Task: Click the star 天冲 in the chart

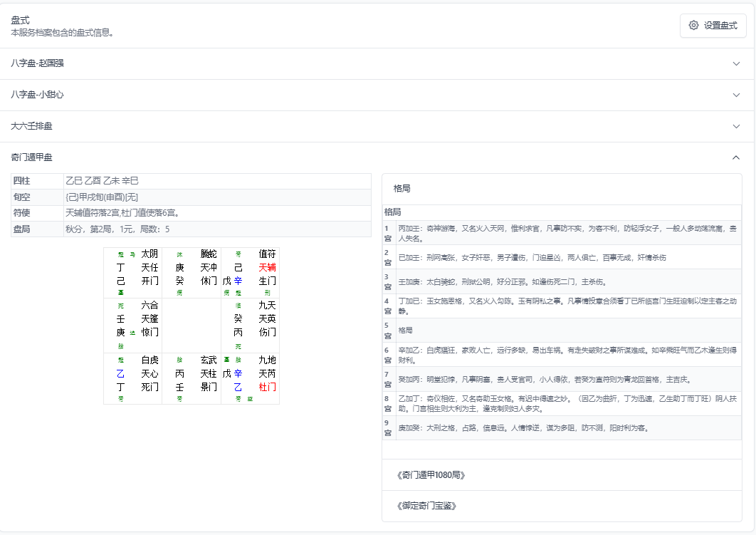Action: 209,267
